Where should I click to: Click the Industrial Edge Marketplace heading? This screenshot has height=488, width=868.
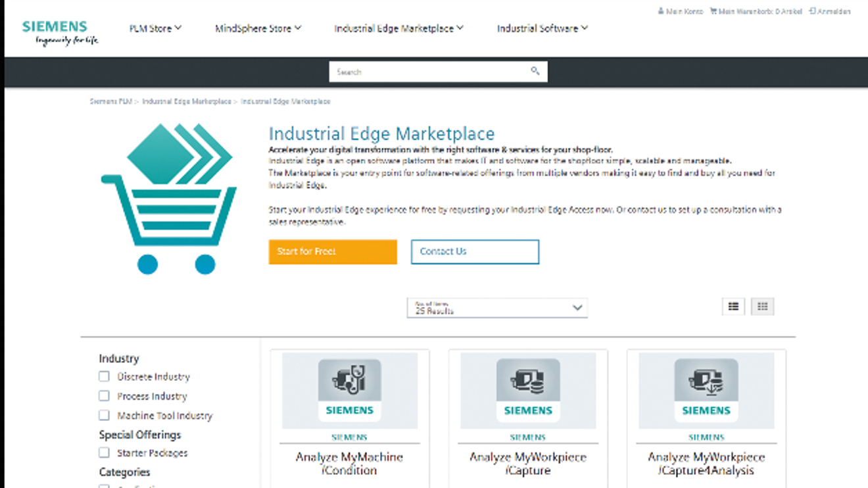click(x=381, y=134)
